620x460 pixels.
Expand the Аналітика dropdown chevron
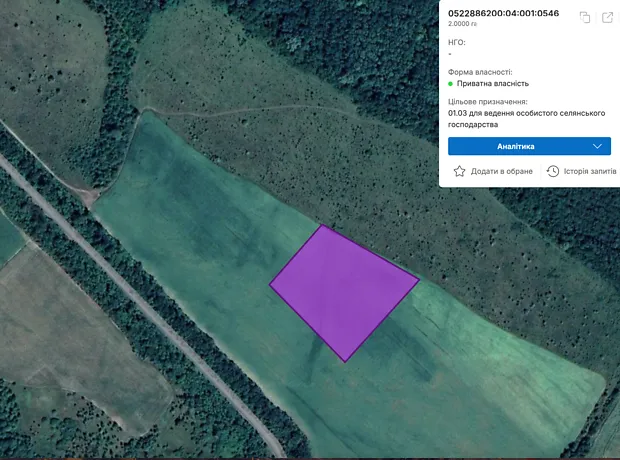click(598, 146)
